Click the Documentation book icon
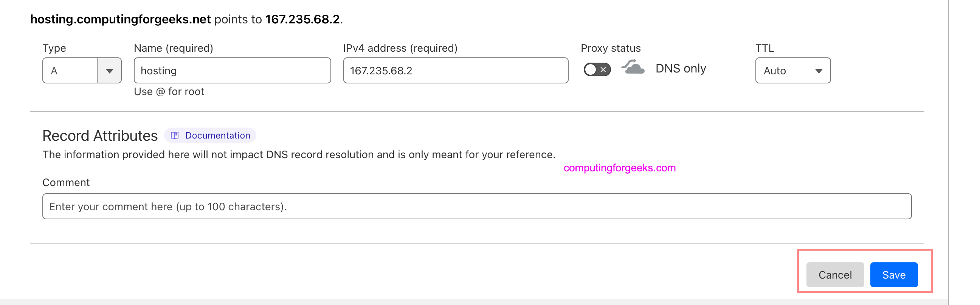This screenshot has width=980, height=305. (x=175, y=135)
